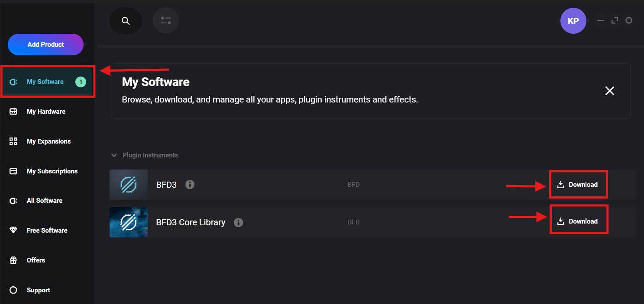Click the BFD3 Core Library name
Viewport: 644px width, 304px height.
[191, 223]
